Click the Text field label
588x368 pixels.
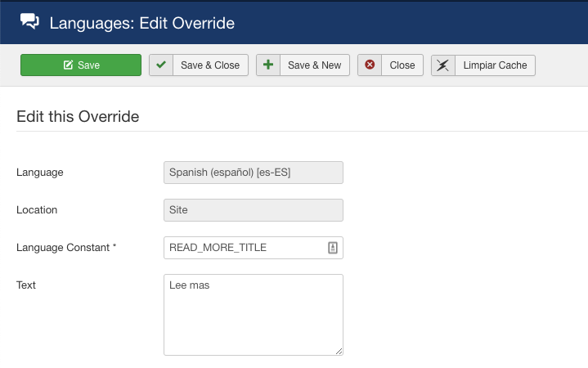point(26,285)
